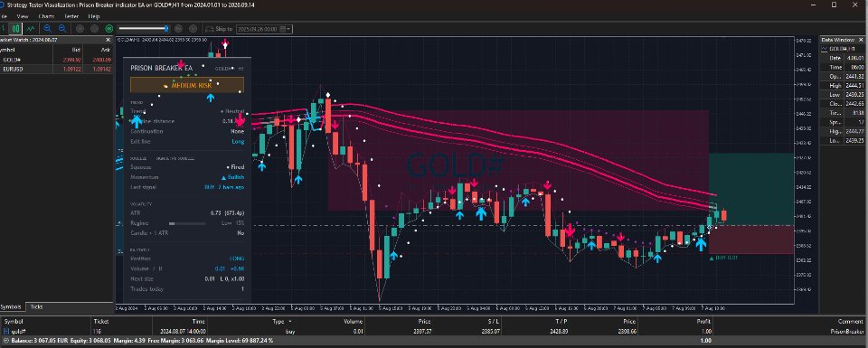868x348 pixels.
Task: Click the Balance summary row
Action: [434, 340]
